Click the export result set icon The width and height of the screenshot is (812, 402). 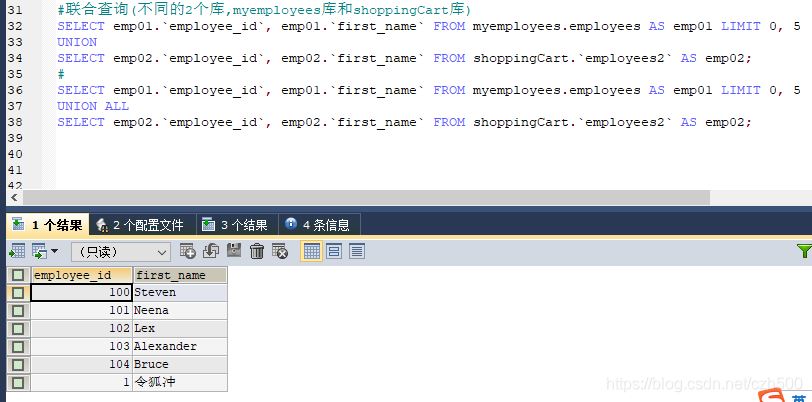(17, 251)
